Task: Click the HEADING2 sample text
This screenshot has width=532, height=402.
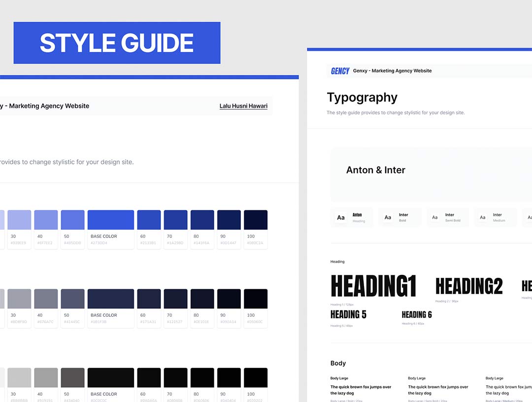Action: pos(469,286)
